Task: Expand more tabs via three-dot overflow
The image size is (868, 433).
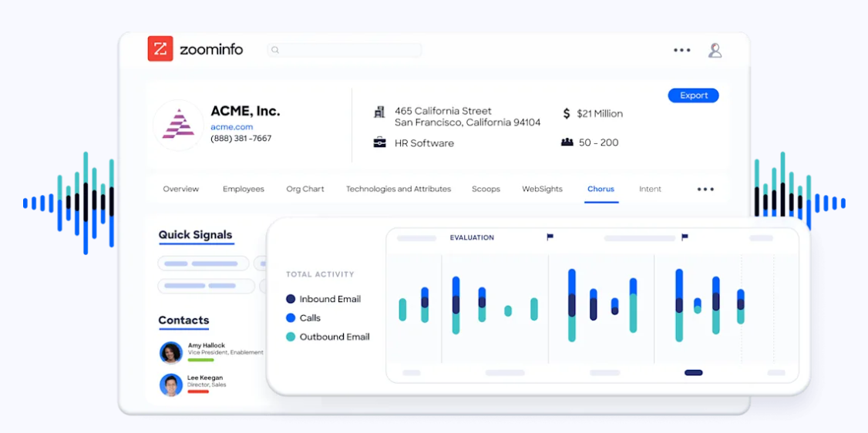Action: (x=705, y=189)
